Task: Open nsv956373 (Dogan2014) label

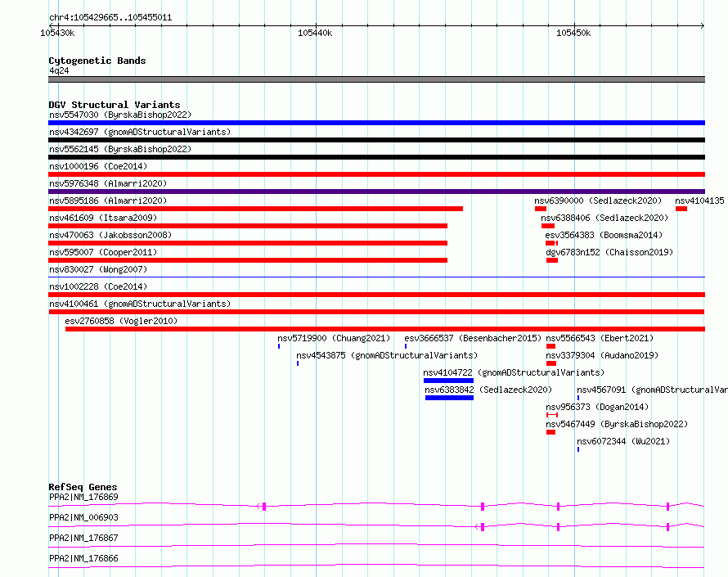Action: click(x=597, y=407)
